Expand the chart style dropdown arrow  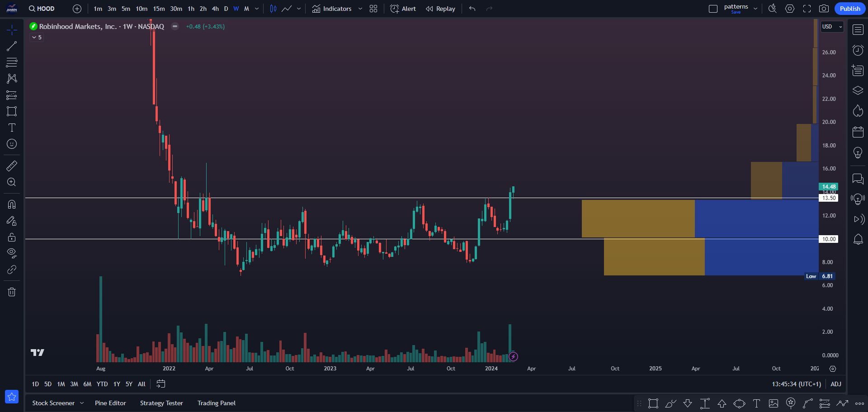[x=299, y=9]
